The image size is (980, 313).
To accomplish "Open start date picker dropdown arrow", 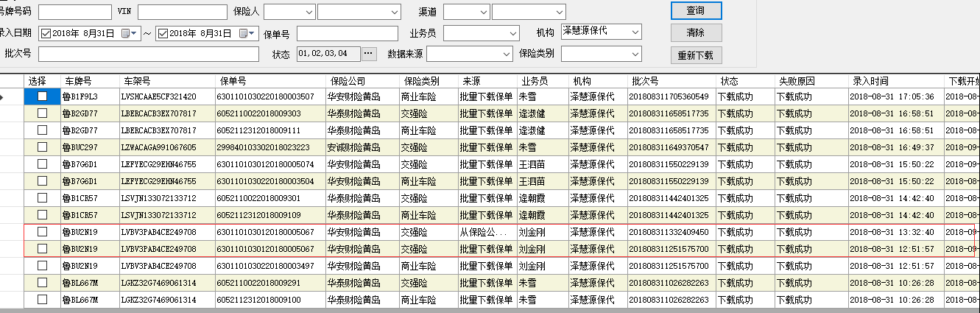I will click(x=135, y=33).
